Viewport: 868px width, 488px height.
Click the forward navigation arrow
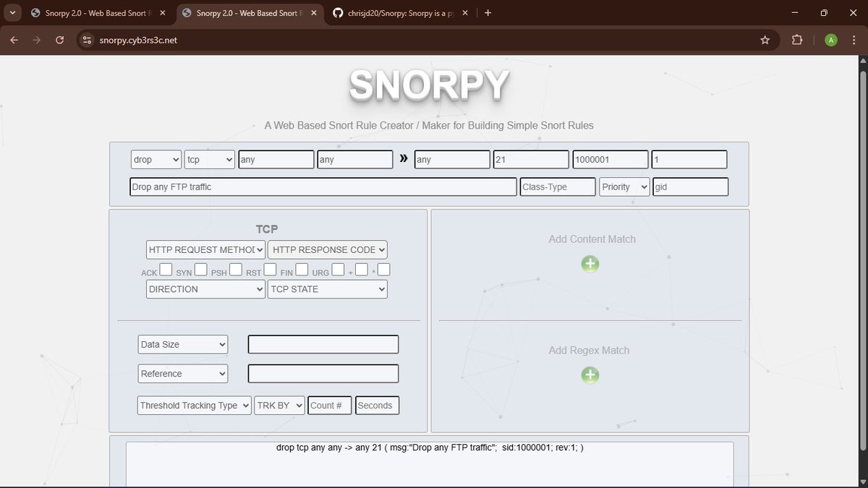37,40
